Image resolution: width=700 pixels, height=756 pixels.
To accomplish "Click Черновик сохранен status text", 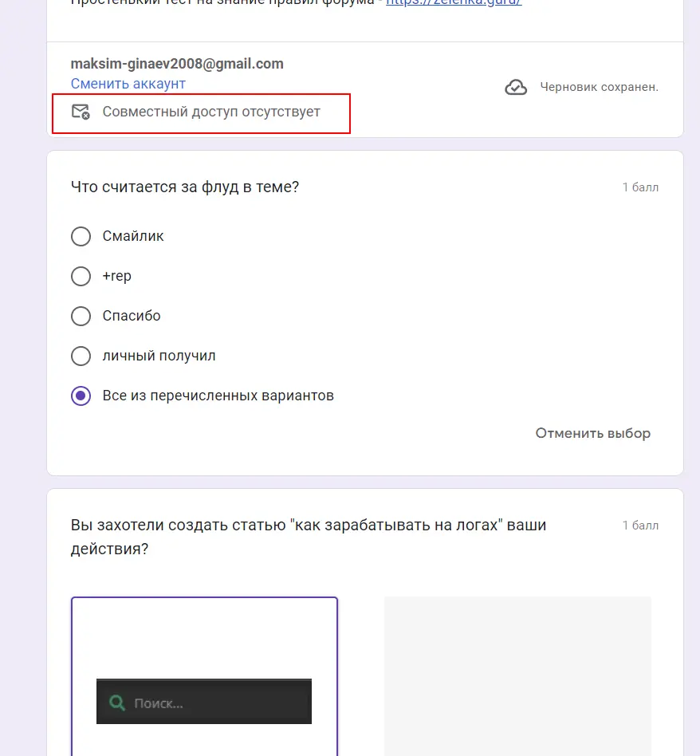I will click(600, 87).
